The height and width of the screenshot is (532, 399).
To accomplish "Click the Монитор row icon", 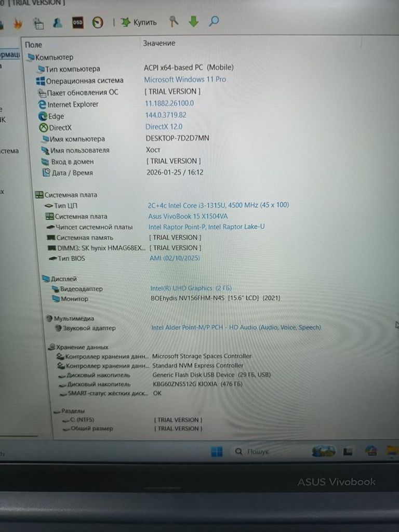I will [56, 299].
